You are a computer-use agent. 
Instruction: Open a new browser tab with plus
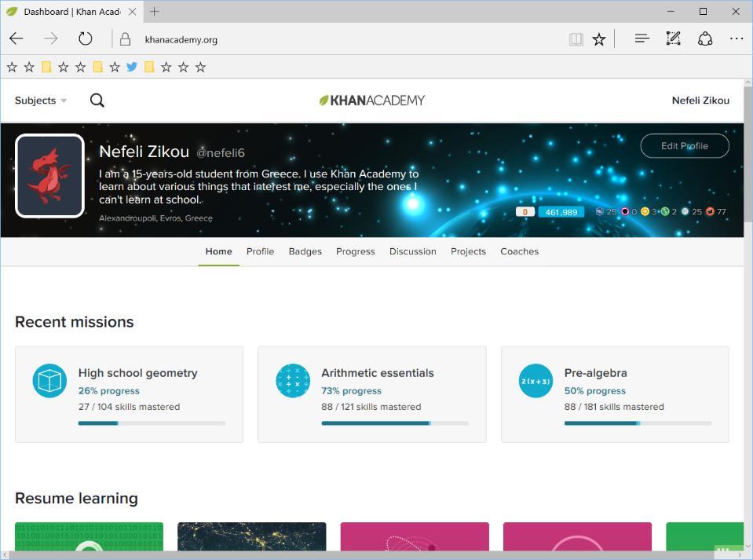point(154,12)
